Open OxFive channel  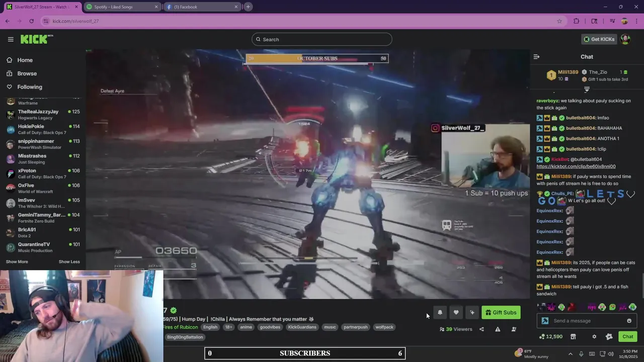click(x=43, y=188)
